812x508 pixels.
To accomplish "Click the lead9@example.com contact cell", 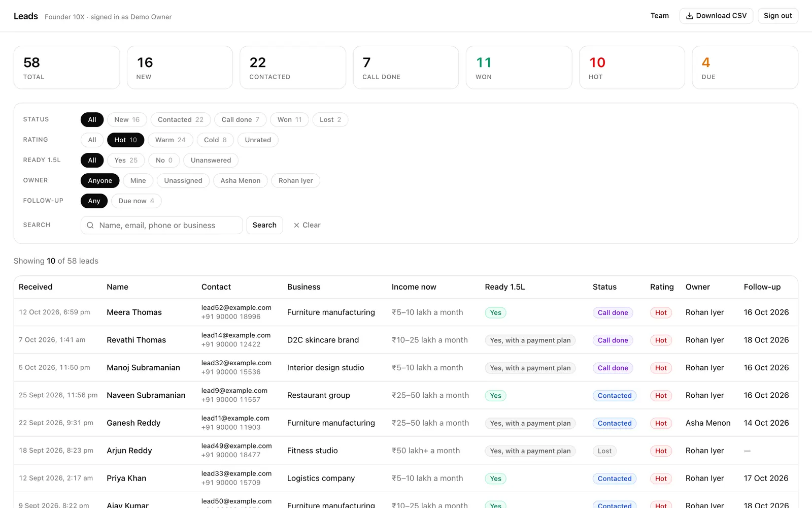I will click(x=234, y=391).
